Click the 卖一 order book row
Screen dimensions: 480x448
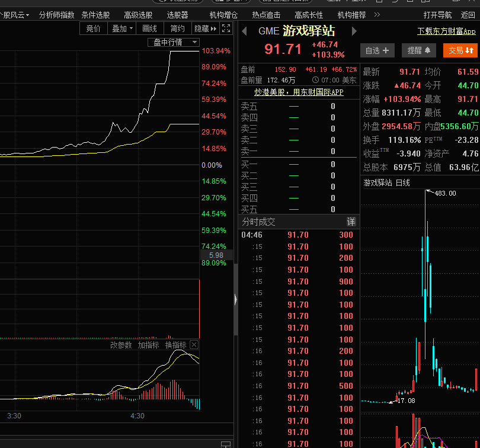[297, 151]
